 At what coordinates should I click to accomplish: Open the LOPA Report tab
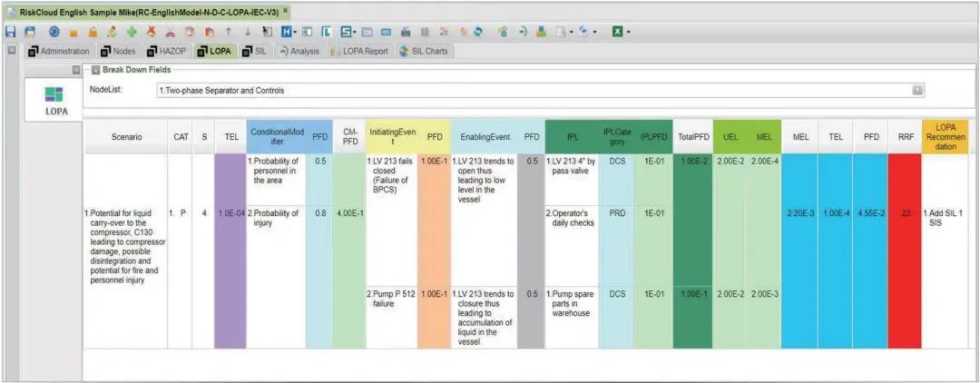pos(360,51)
